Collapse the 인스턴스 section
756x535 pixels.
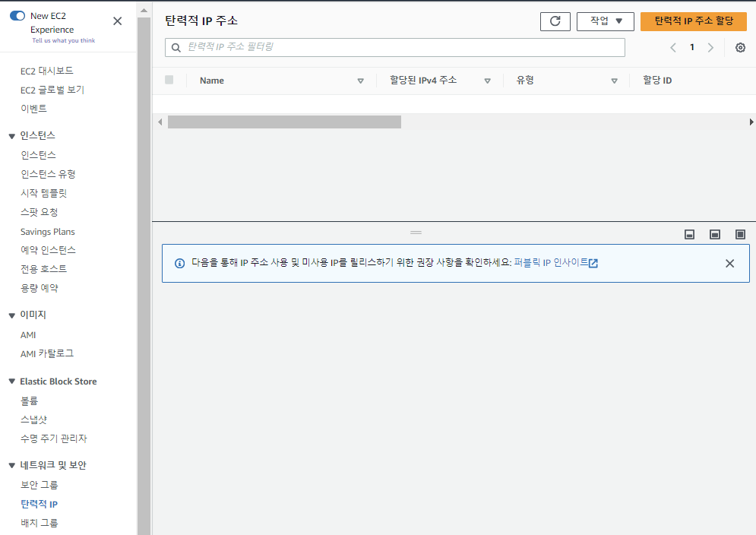[x=12, y=136]
